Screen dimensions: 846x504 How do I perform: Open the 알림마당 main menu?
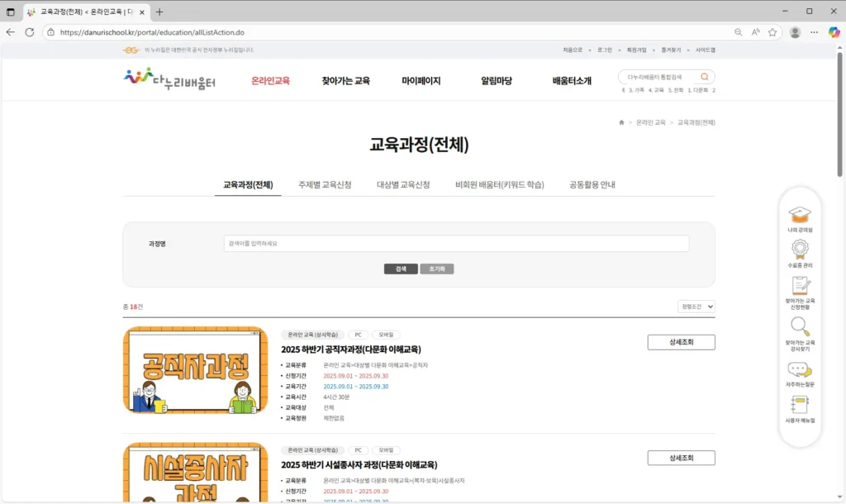click(x=496, y=81)
